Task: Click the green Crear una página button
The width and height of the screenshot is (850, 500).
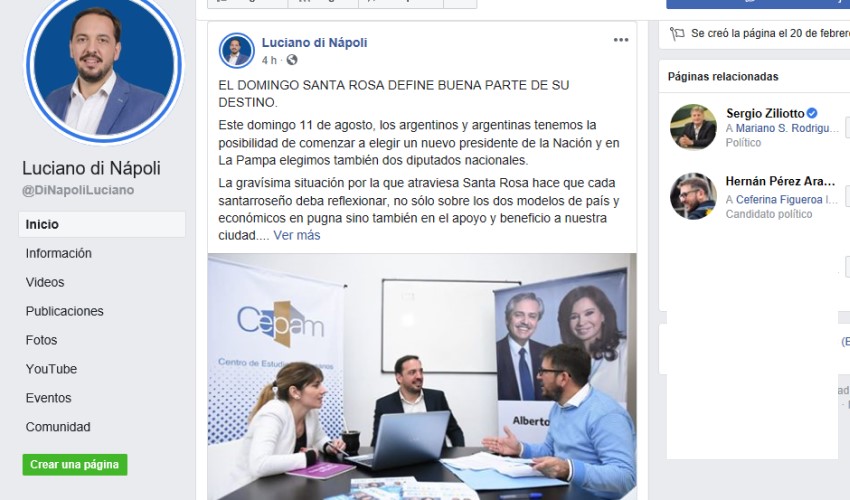Action: tap(75, 465)
